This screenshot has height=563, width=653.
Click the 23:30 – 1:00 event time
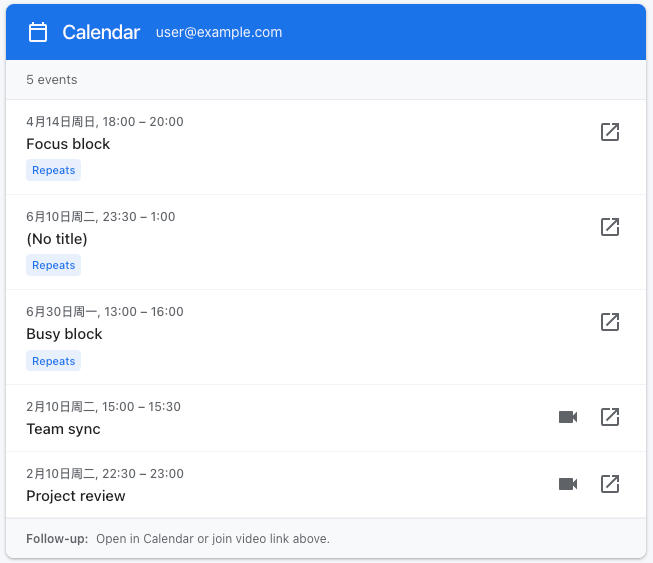[x=139, y=217]
